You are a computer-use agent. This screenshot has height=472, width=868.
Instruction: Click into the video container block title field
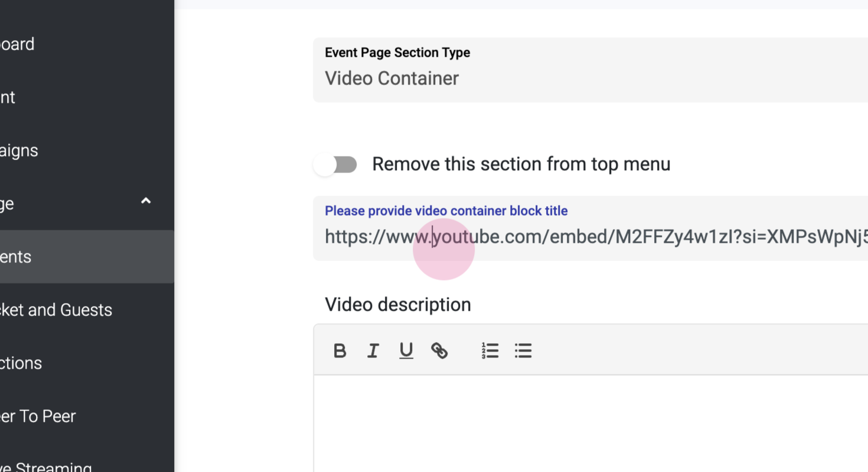click(x=590, y=237)
